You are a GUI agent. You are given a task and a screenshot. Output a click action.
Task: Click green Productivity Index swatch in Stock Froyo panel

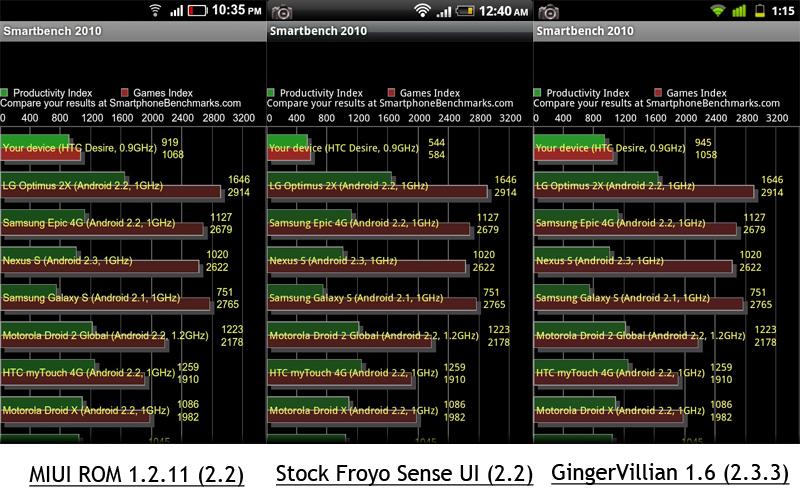tap(271, 92)
